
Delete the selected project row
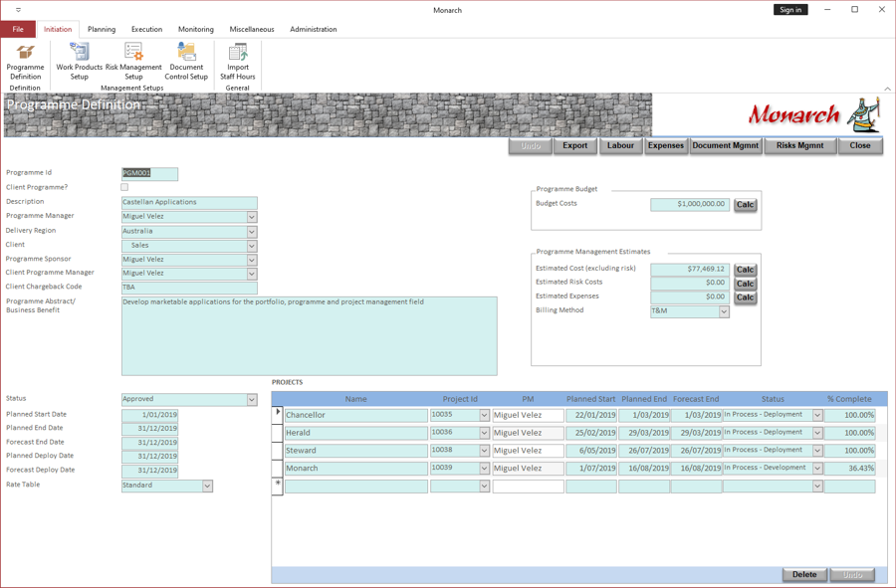coord(804,575)
